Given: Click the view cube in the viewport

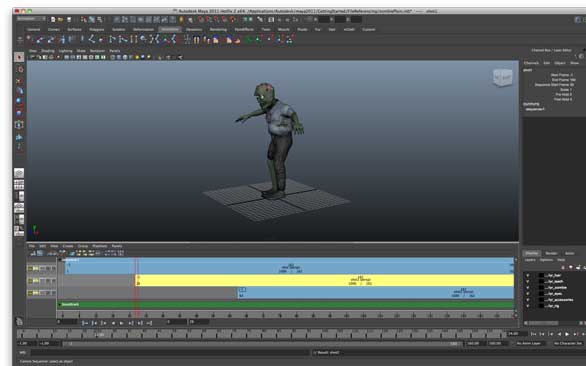Looking at the screenshot, I should [502, 77].
